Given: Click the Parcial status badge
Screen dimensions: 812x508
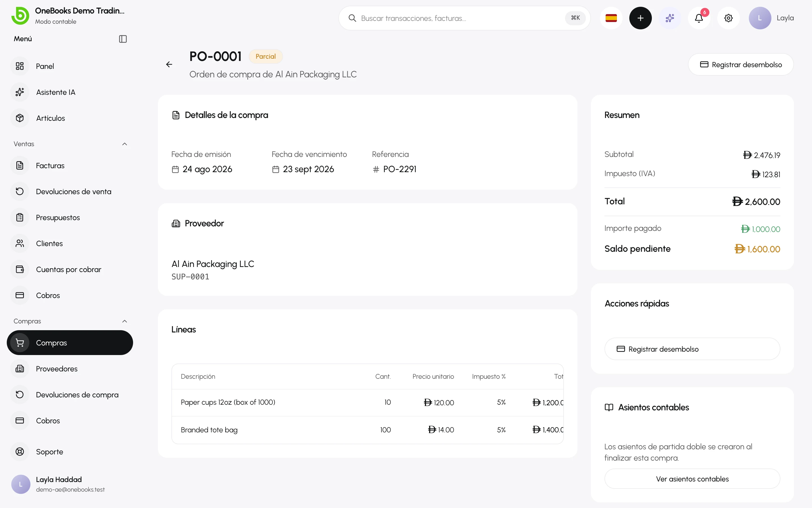Looking at the screenshot, I should [265, 56].
